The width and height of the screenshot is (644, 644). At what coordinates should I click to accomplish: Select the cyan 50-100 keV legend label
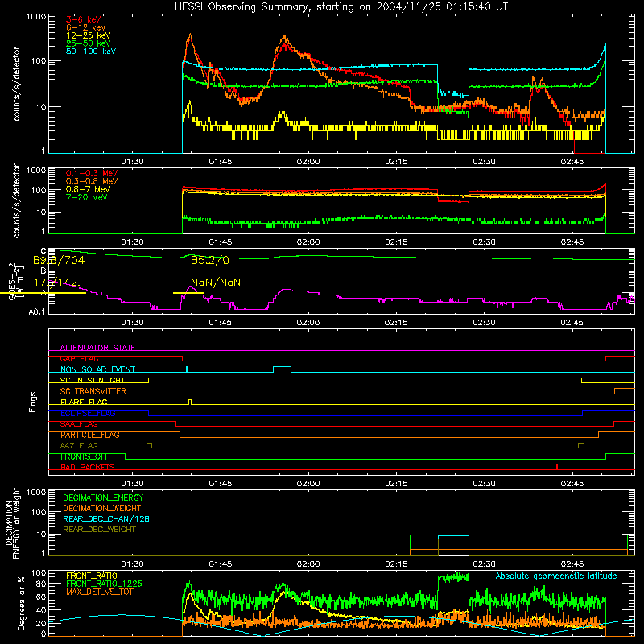click(x=91, y=52)
